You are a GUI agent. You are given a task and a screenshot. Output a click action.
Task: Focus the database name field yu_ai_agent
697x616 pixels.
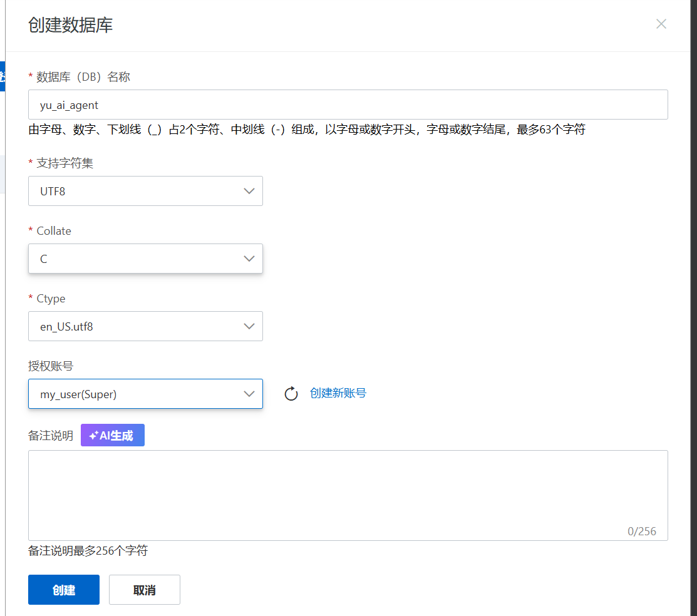tap(348, 105)
